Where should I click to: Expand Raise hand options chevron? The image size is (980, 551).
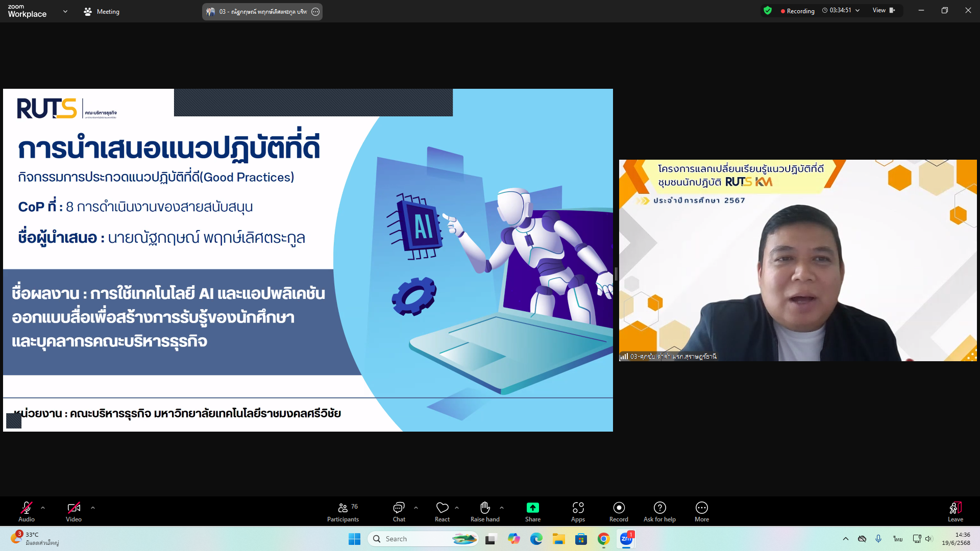(502, 508)
